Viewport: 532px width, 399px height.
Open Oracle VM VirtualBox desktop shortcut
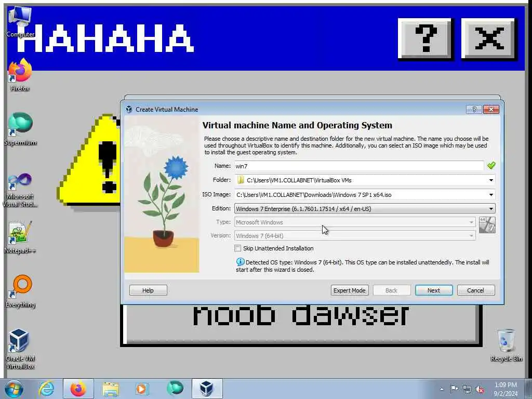pos(20,349)
